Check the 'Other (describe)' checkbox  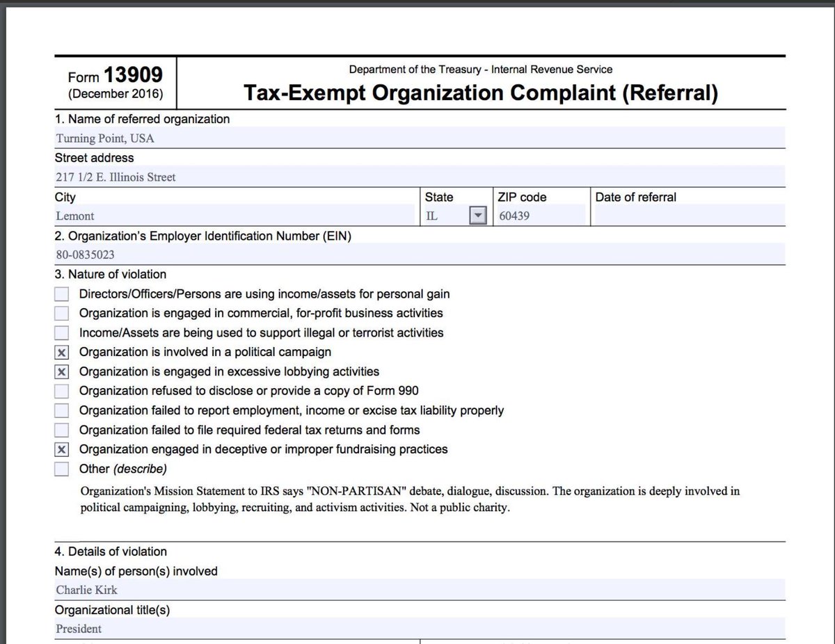click(62, 469)
